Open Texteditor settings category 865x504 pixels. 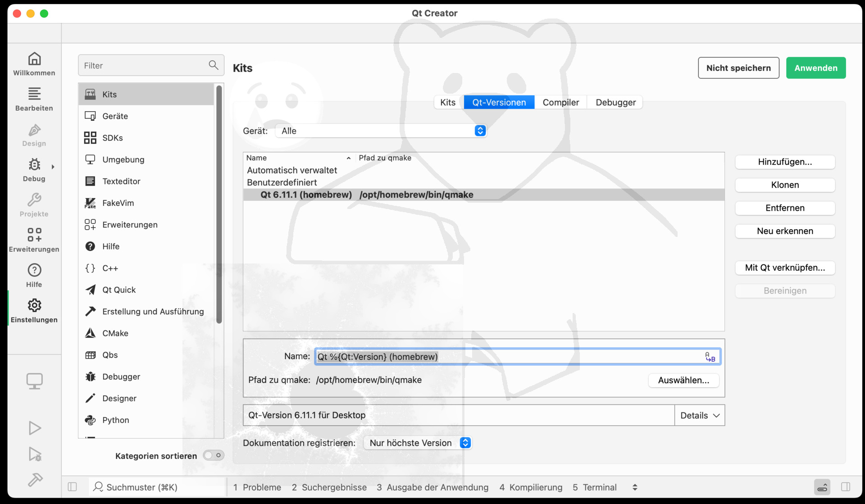(x=146, y=181)
